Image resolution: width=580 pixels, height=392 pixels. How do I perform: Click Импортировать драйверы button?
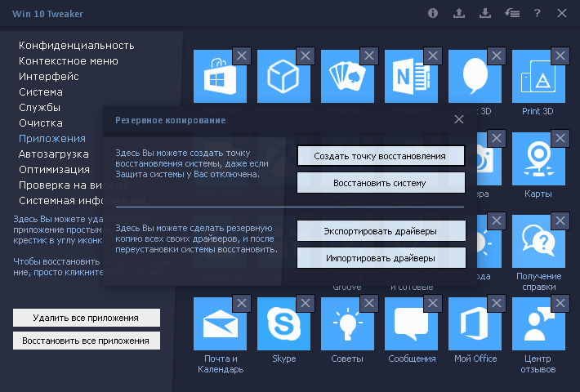(381, 258)
